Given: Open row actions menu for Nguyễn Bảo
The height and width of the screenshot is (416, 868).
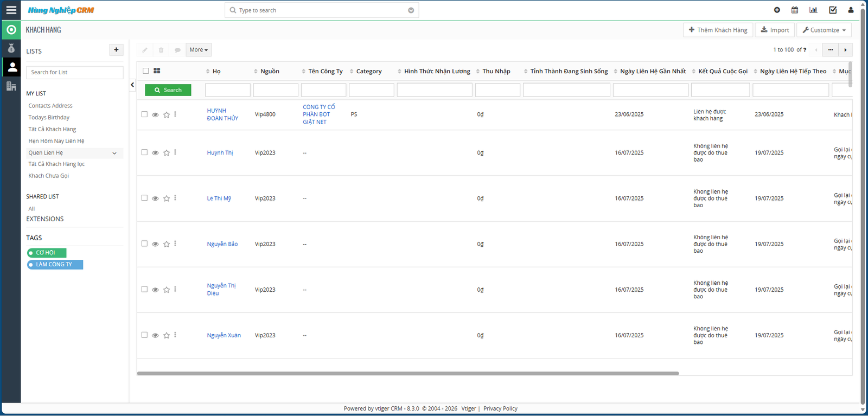Looking at the screenshot, I should coord(175,244).
